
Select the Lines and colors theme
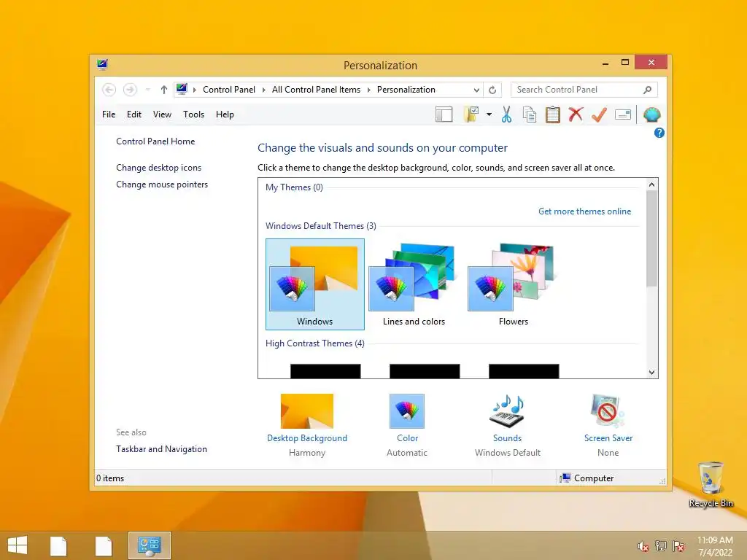click(x=414, y=284)
